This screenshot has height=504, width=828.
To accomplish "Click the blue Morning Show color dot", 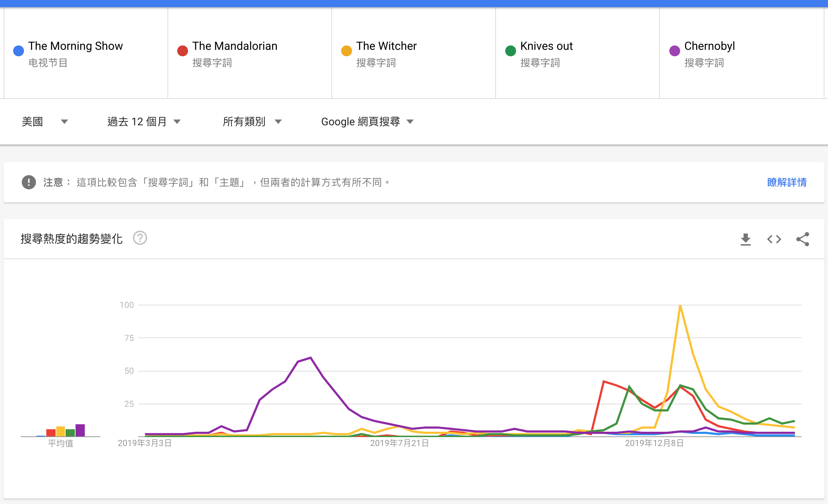I will click(x=19, y=51).
